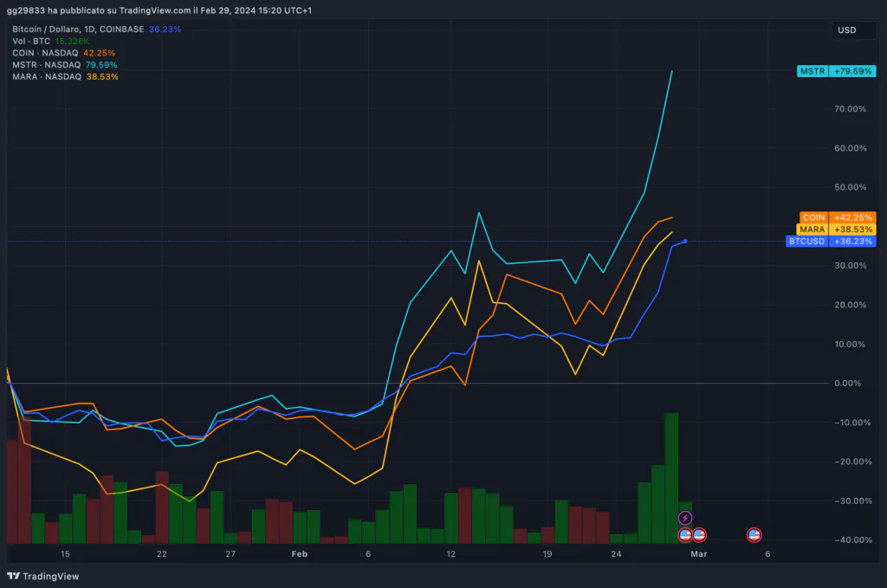Click the yellow MARA +38.53% price label
This screenshot has height=588, width=887.
coord(837,229)
